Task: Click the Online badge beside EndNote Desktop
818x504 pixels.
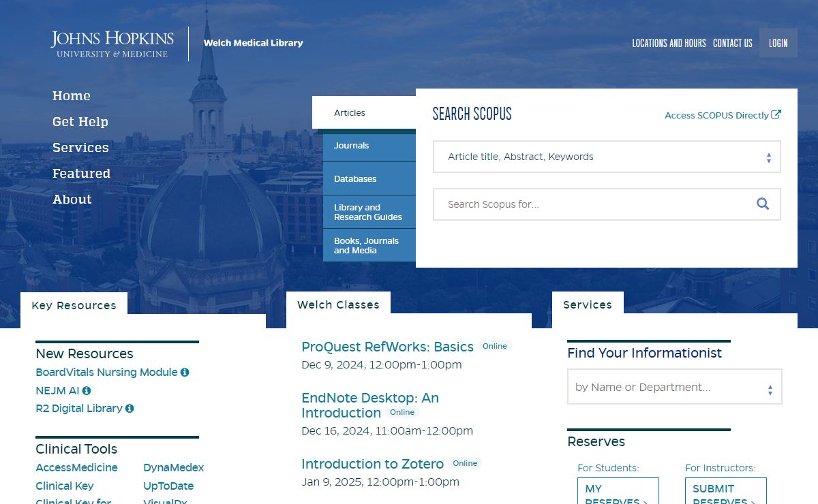Action: click(402, 412)
